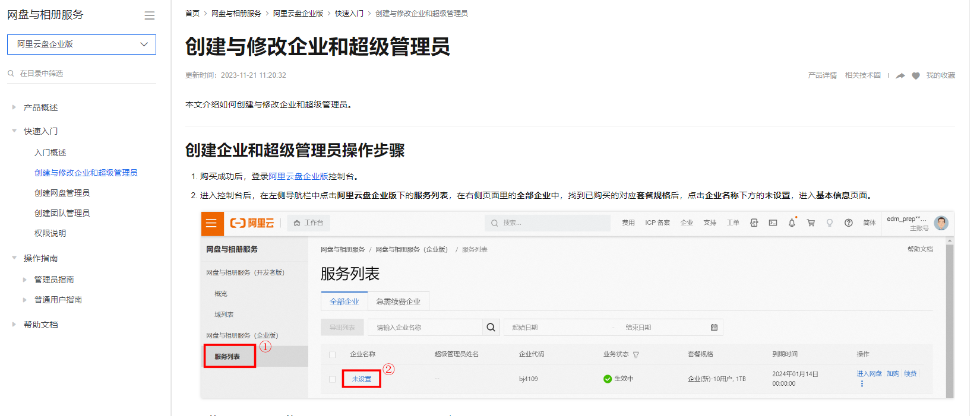Image resolution: width=980 pixels, height=416 pixels.
Task: Click 概览 in the console sidebar
Action: pyautogui.click(x=221, y=294)
